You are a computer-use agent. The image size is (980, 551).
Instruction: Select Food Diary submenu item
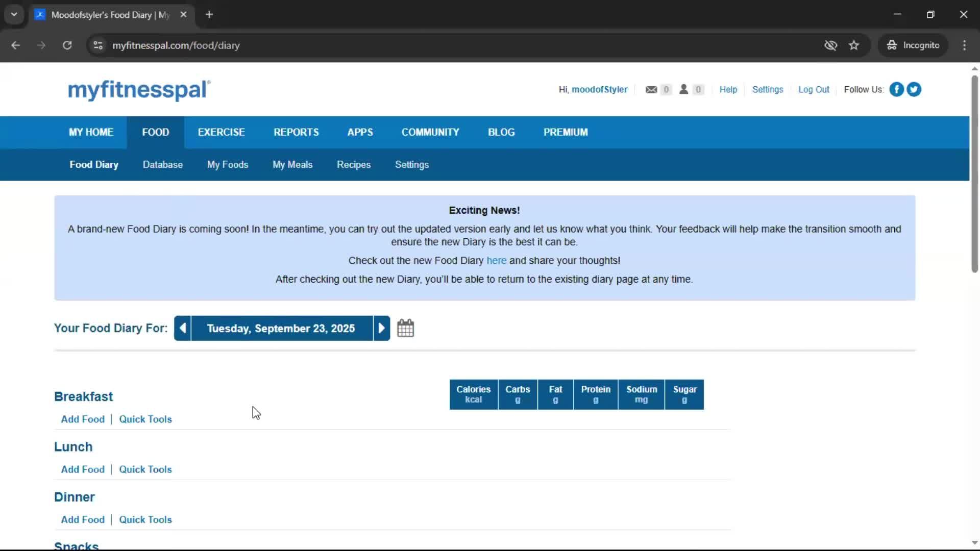coord(94,165)
